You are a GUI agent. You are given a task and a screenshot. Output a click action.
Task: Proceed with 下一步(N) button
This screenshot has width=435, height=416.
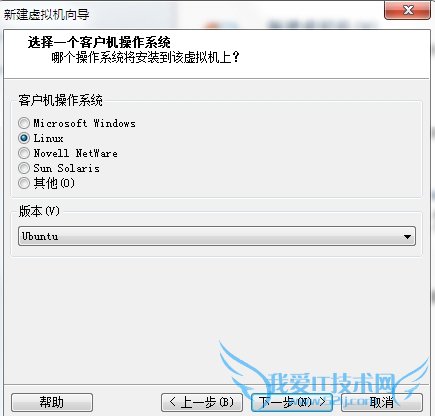[x=292, y=402]
